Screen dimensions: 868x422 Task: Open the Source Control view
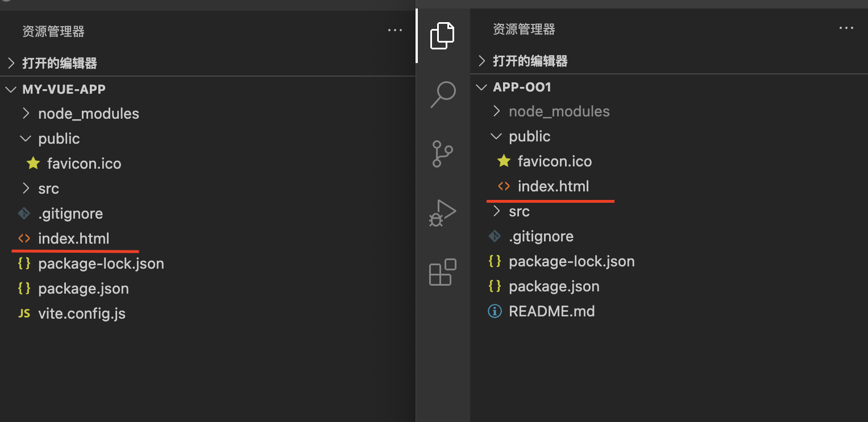(442, 153)
